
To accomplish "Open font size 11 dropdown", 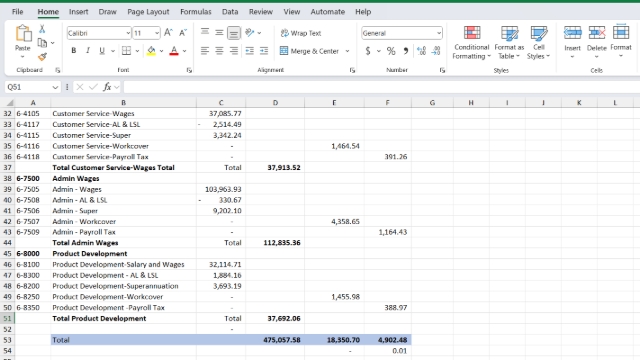I will point(157,33).
